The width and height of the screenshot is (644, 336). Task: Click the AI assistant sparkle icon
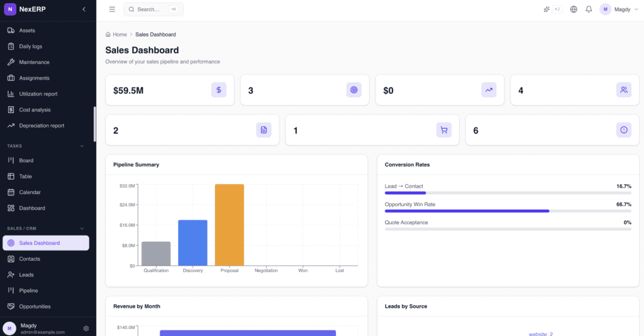click(547, 9)
